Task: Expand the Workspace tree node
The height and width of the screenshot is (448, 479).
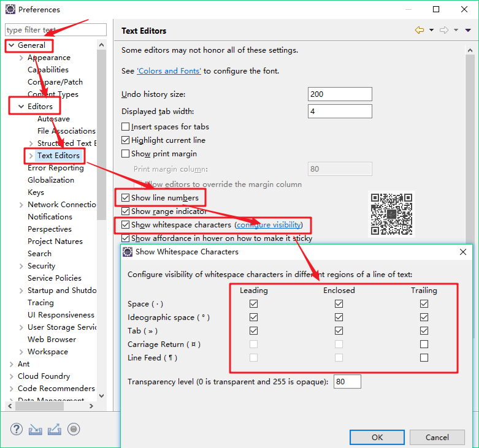Action: (x=21, y=352)
